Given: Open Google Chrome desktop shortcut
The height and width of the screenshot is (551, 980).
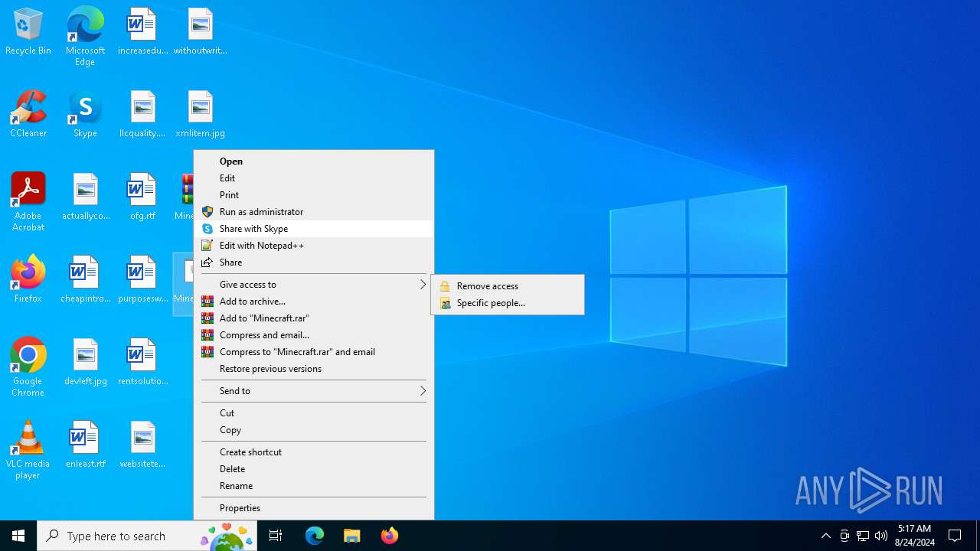Looking at the screenshot, I should point(28,367).
